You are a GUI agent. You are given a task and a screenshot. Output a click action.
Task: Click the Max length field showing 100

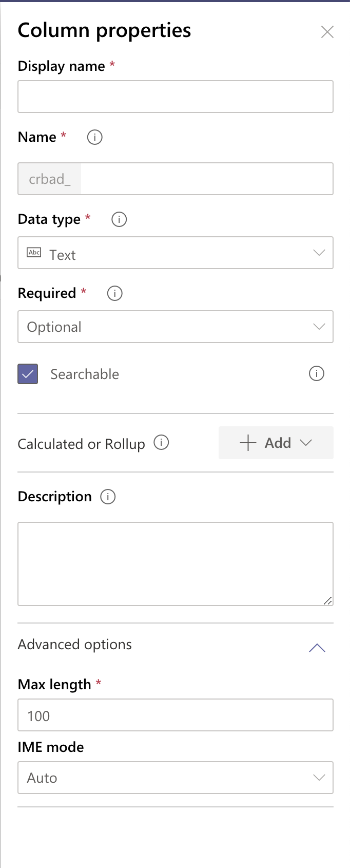click(x=176, y=715)
